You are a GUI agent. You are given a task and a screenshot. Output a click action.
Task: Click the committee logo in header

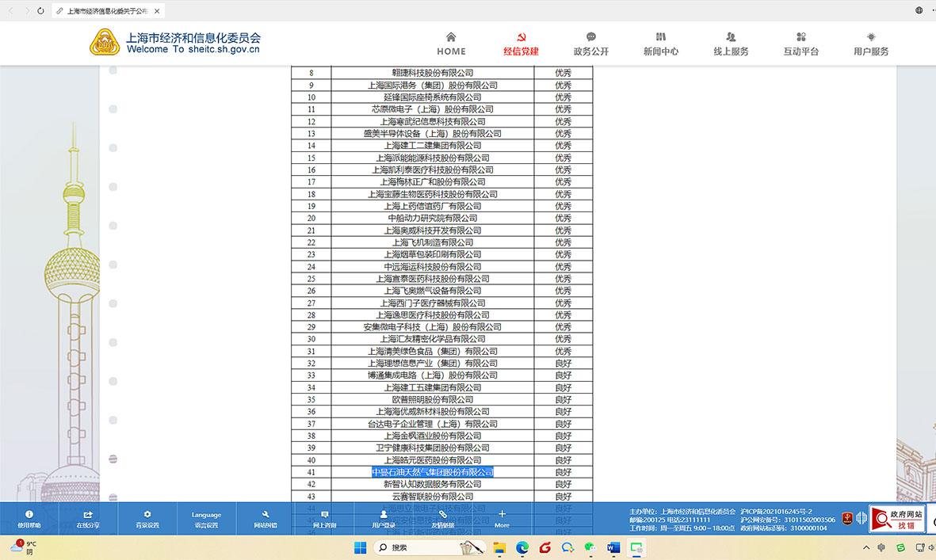click(105, 43)
